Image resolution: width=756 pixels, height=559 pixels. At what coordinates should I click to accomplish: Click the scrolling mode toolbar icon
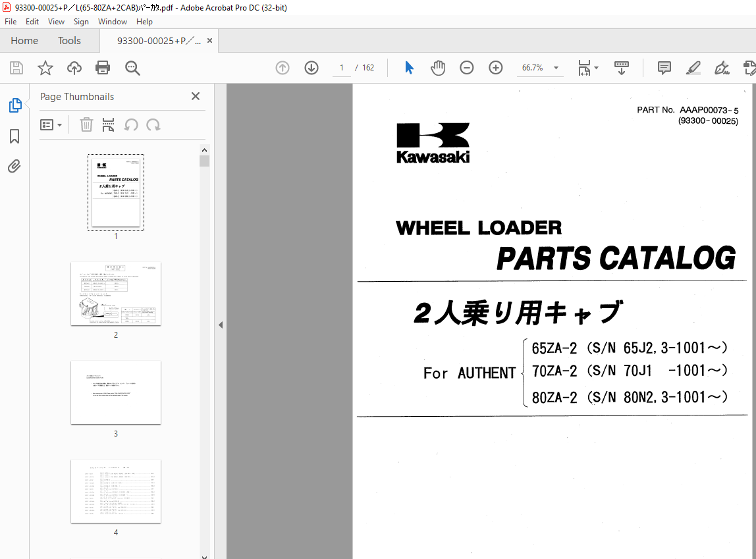click(622, 68)
